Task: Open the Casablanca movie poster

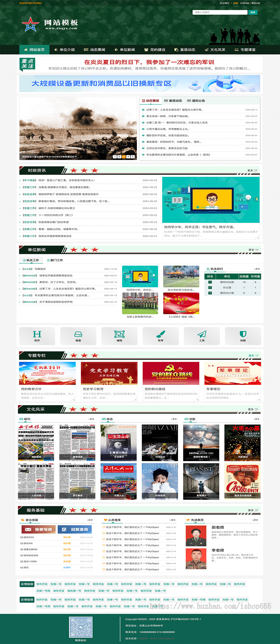Action: [242, 481]
